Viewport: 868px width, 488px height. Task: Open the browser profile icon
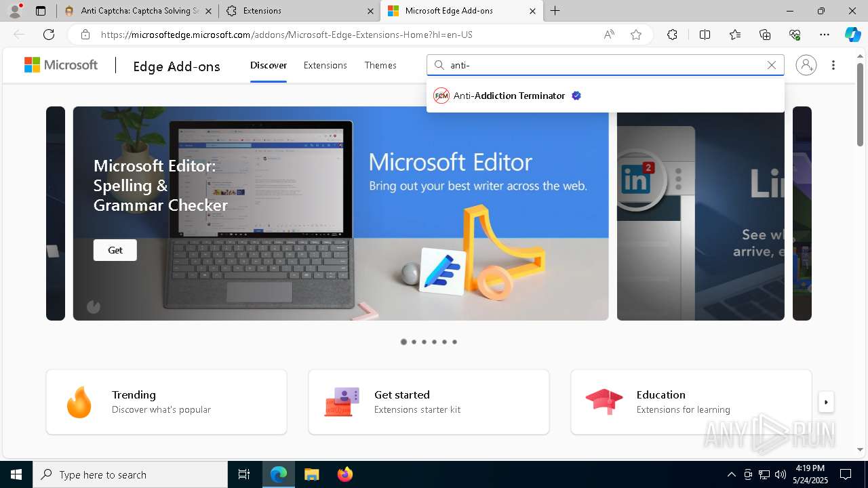(x=14, y=11)
